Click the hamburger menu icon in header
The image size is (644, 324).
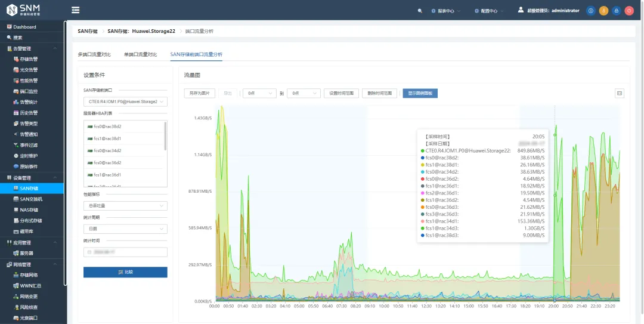pyautogui.click(x=76, y=10)
